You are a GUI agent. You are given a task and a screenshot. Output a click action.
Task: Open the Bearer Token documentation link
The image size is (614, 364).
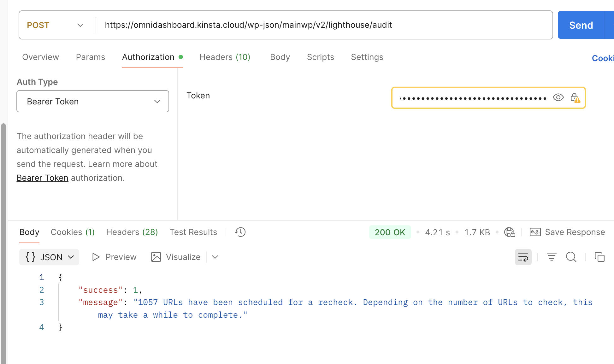pyautogui.click(x=42, y=178)
